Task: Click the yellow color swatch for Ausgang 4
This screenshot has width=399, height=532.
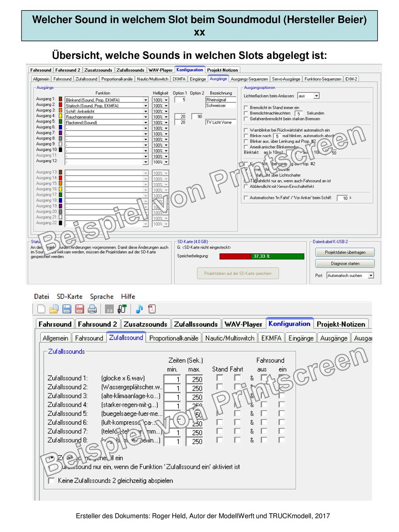Action: (x=60, y=116)
